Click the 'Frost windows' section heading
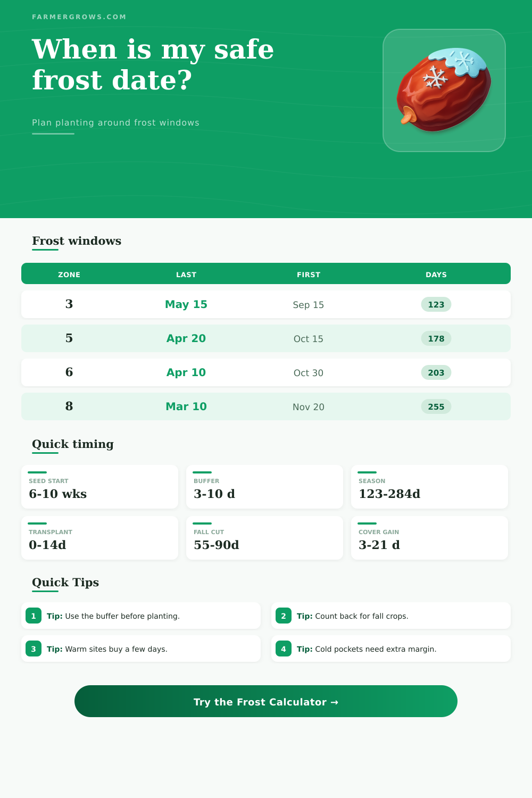This screenshot has height=798, width=532. (77, 241)
